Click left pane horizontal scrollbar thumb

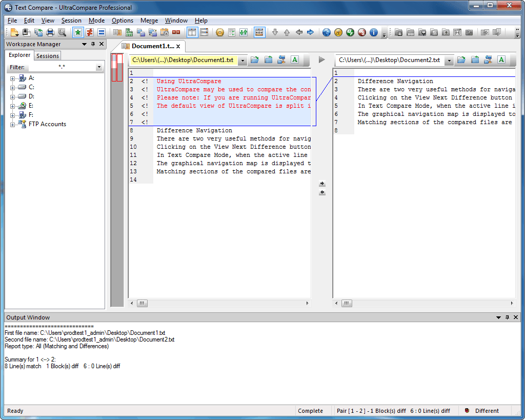[x=142, y=304]
